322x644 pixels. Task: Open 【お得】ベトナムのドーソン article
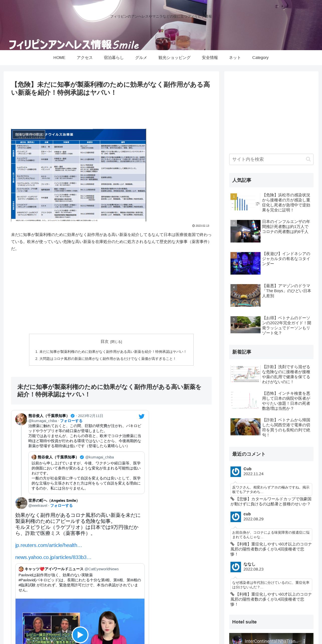(287, 325)
